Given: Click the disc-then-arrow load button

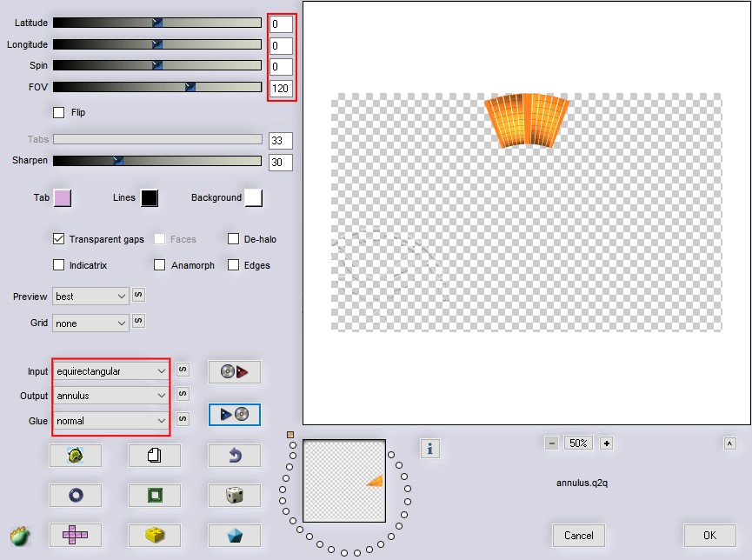Looking at the screenshot, I should 235,372.
